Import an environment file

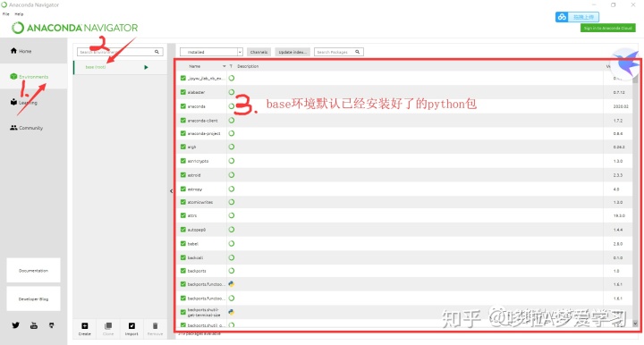[131, 329]
